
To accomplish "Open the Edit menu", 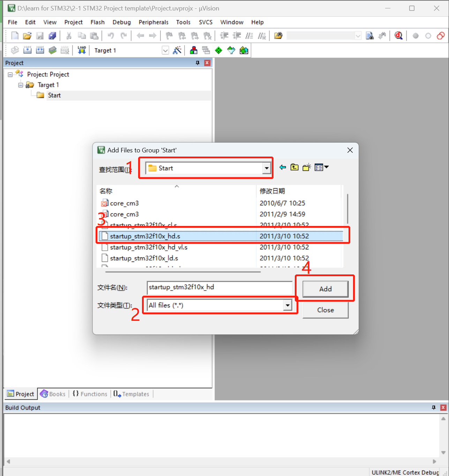I will [30, 22].
